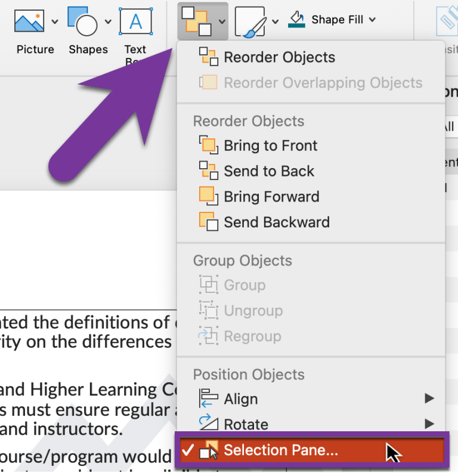This screenshot has width=458, height=476.
Task: Click the Picture icon in the ribbon
Action: coord(29,21)
